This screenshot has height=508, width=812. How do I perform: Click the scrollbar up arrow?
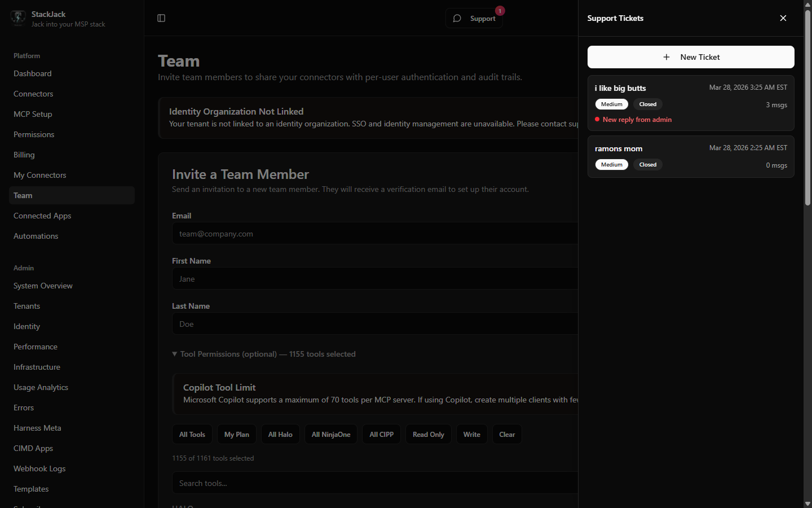[x=807, y=4]
